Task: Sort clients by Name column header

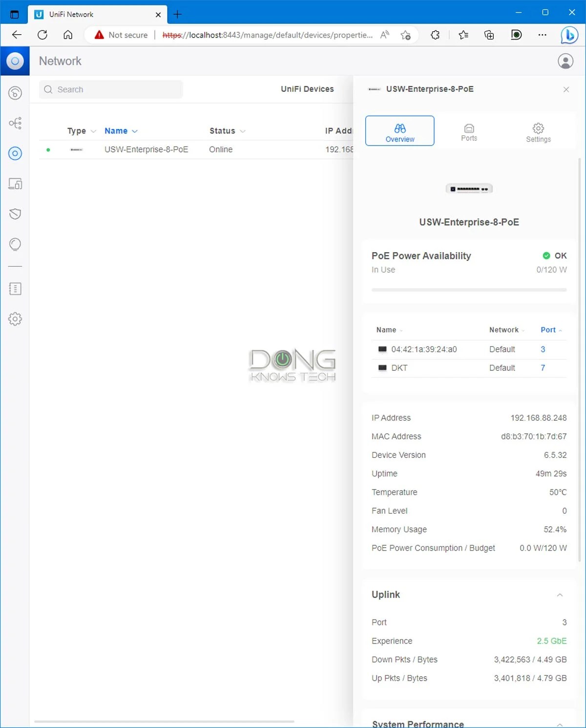Action: [x=389, y=330]
